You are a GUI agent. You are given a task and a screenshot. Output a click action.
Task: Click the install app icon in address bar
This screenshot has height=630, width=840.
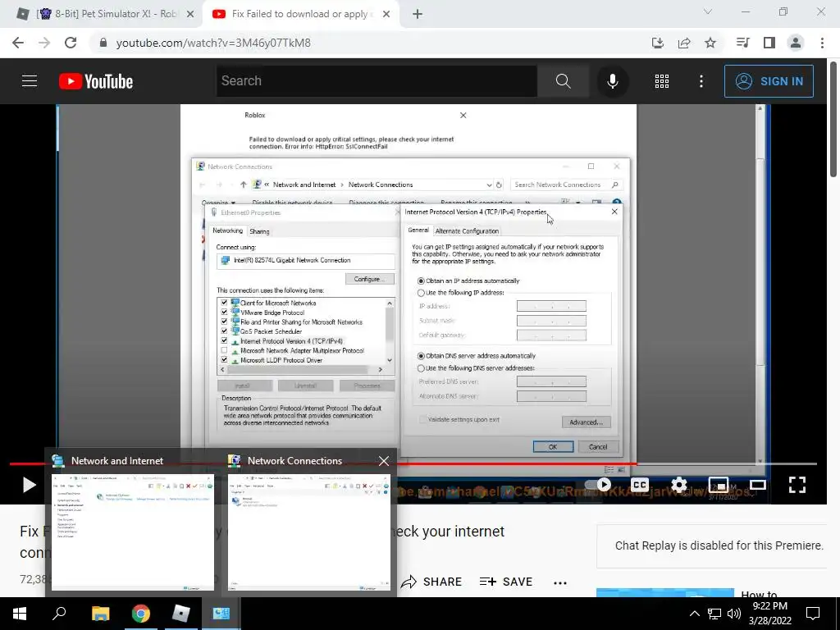click(658, 43)
